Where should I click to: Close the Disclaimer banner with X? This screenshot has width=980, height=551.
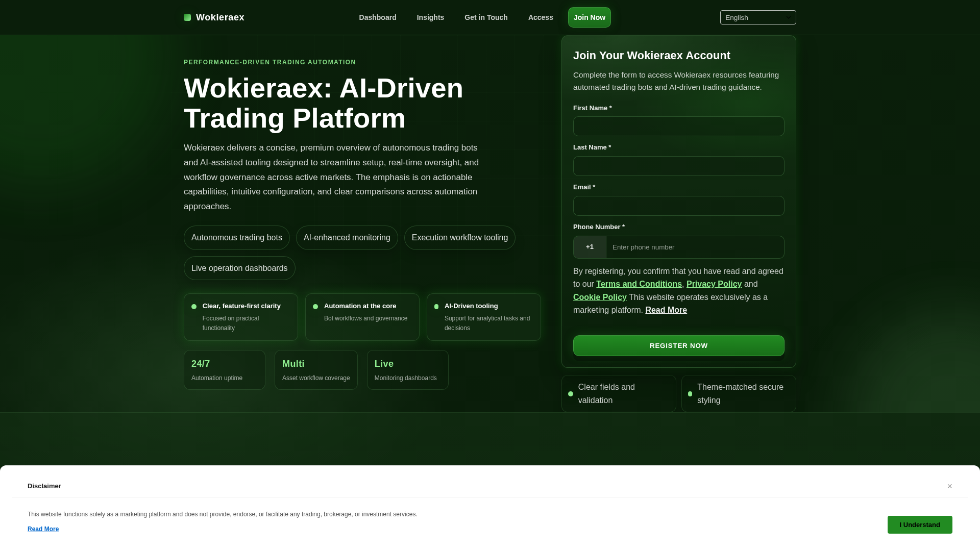pos(949,486)
